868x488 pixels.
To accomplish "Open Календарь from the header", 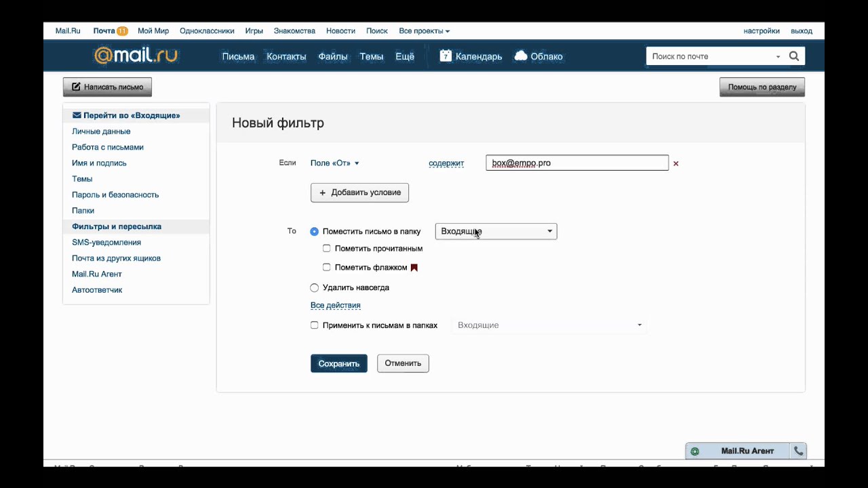I will click(479, 56).
